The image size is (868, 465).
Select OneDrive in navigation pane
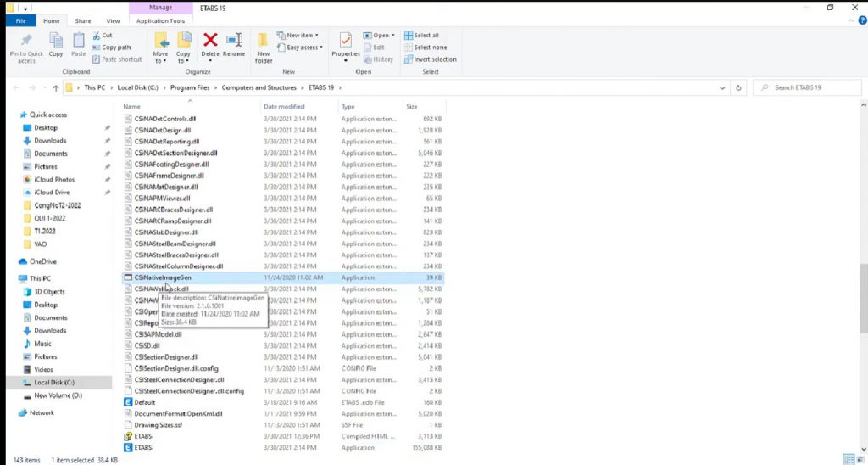click(x=42, y=261)
